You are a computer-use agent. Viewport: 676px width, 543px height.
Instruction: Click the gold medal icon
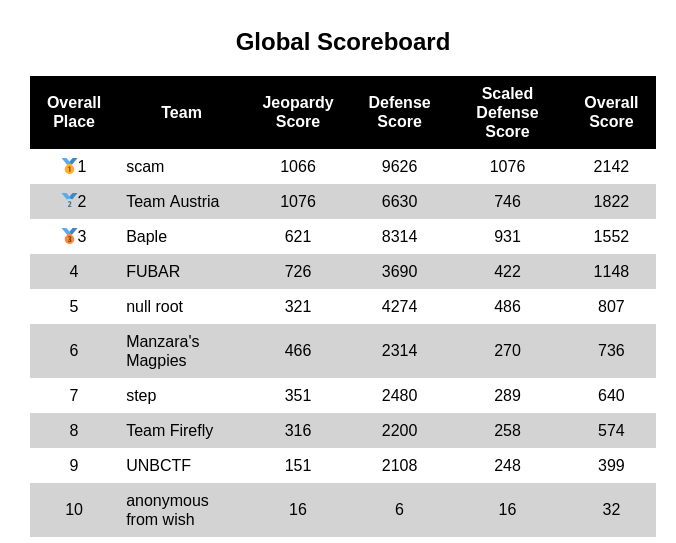point(69,166)
